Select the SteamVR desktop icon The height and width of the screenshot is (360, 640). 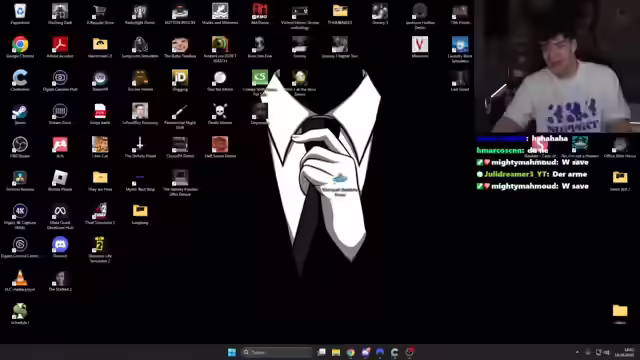coord(100,78)
